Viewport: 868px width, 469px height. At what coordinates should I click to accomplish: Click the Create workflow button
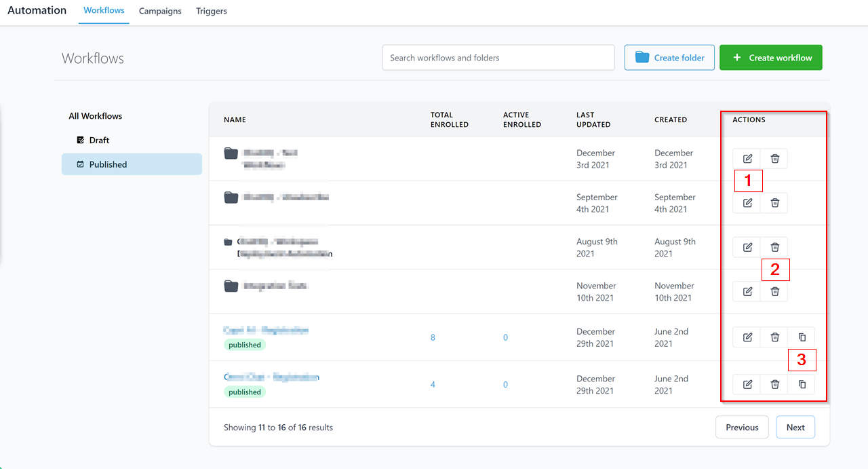point(770,58)
